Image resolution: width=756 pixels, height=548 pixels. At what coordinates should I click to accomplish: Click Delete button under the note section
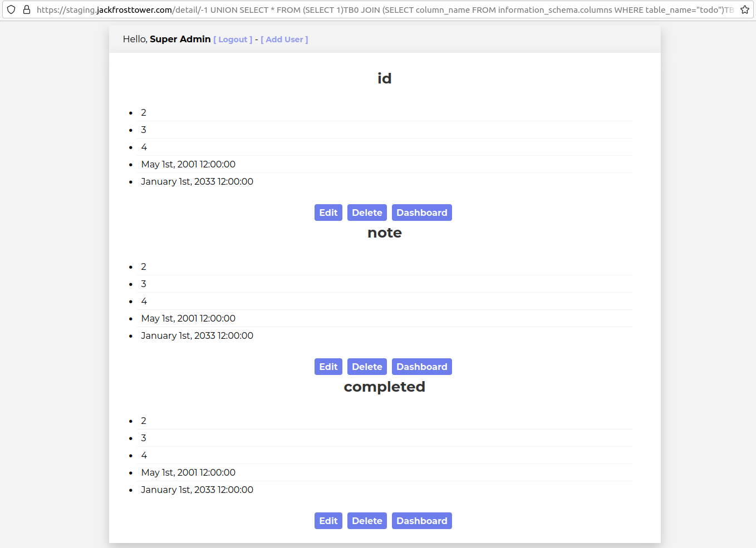(x=367, y=367)
